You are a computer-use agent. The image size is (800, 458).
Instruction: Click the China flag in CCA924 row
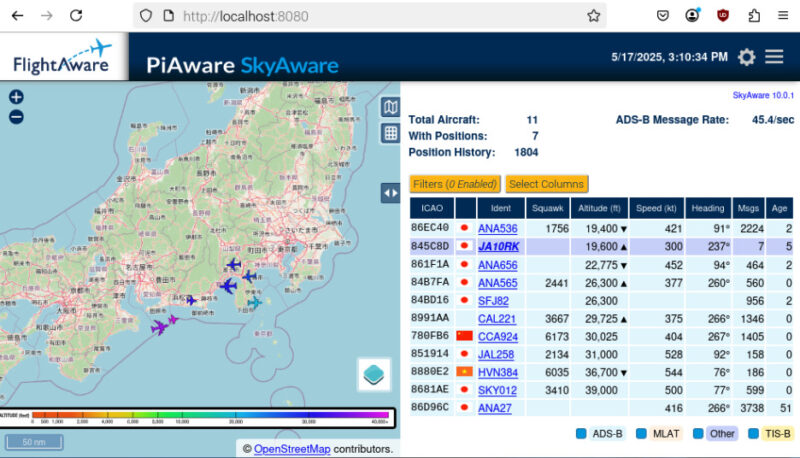(x=464, y=336)
